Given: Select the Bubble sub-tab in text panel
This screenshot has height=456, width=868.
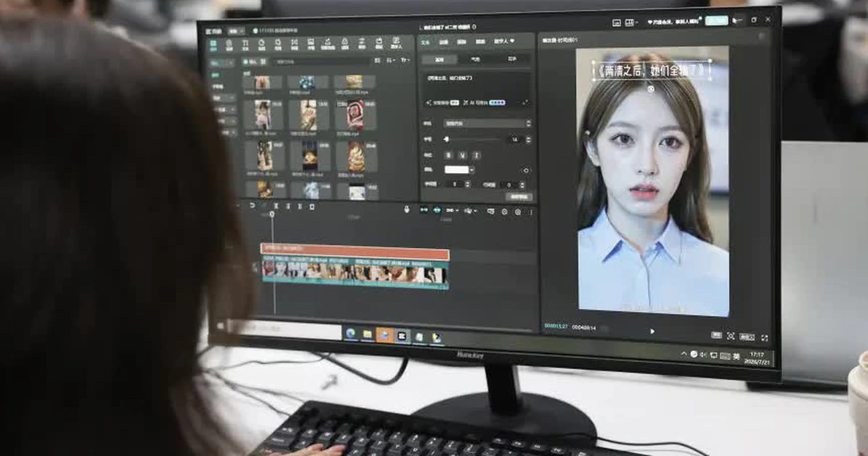Looking at the screenshot, I should click(x=476, y=59).
